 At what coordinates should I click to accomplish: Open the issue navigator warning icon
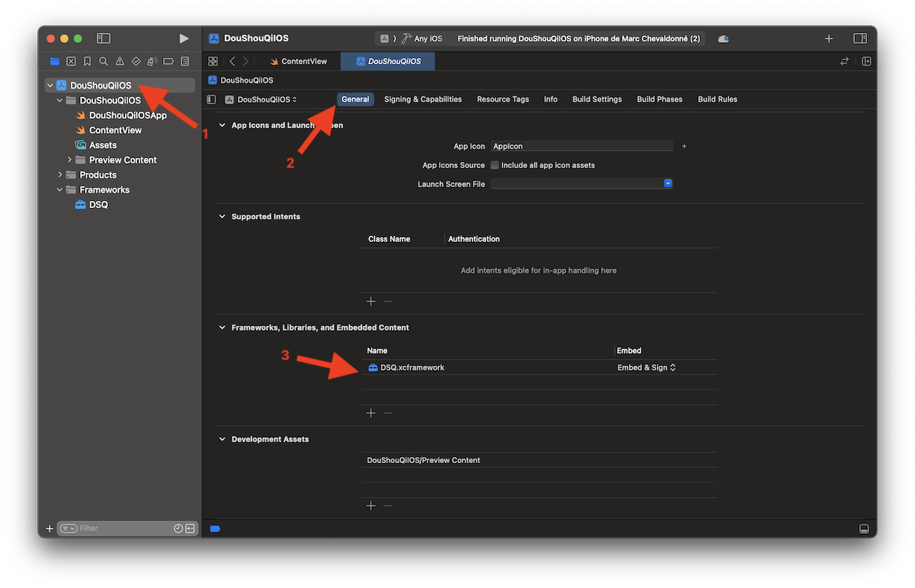[119, 61]
